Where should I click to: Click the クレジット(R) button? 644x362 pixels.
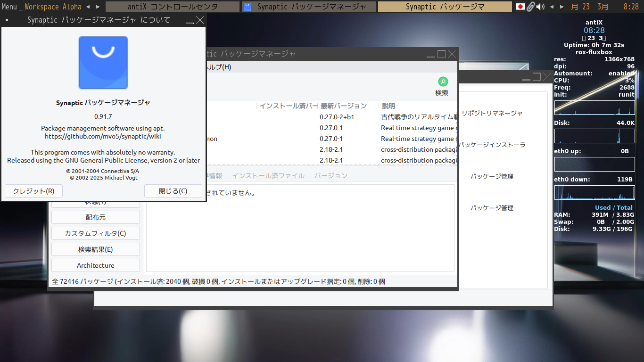coord(33,190)
